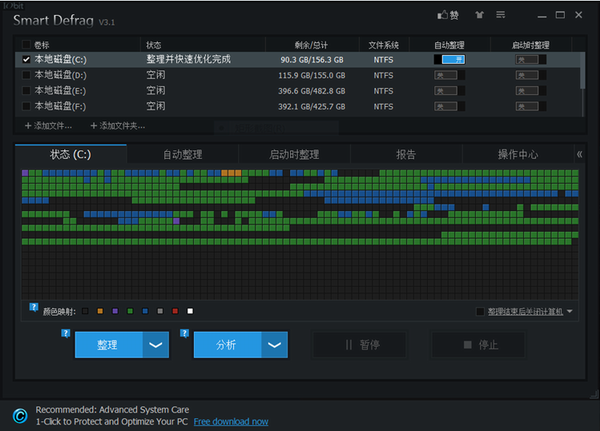
Task: Click the blue 整理 defrag button
Action: 108,345
